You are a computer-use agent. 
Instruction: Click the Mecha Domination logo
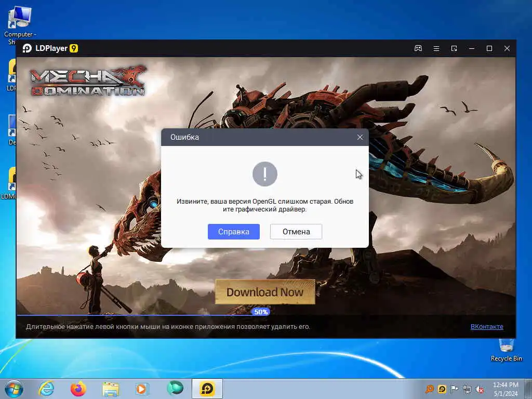click(88, 81)
